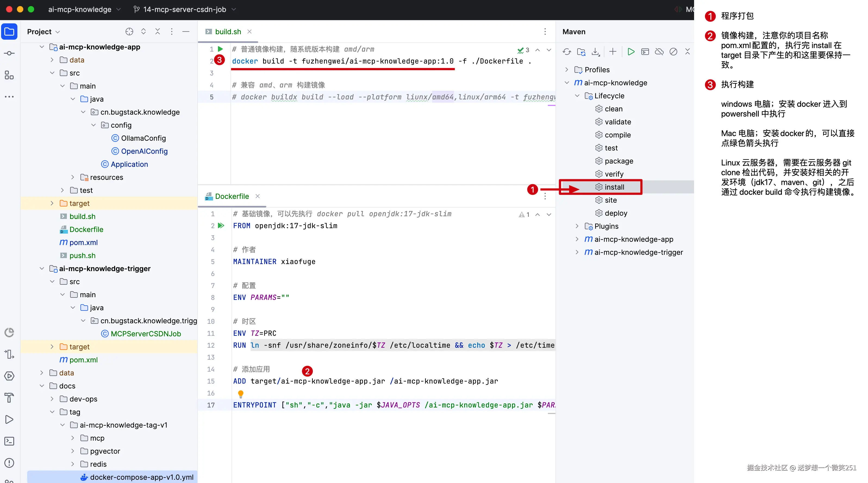Screen dimensions: 868x483
Task: Open build.sh editor options menu
Action: 545,32
